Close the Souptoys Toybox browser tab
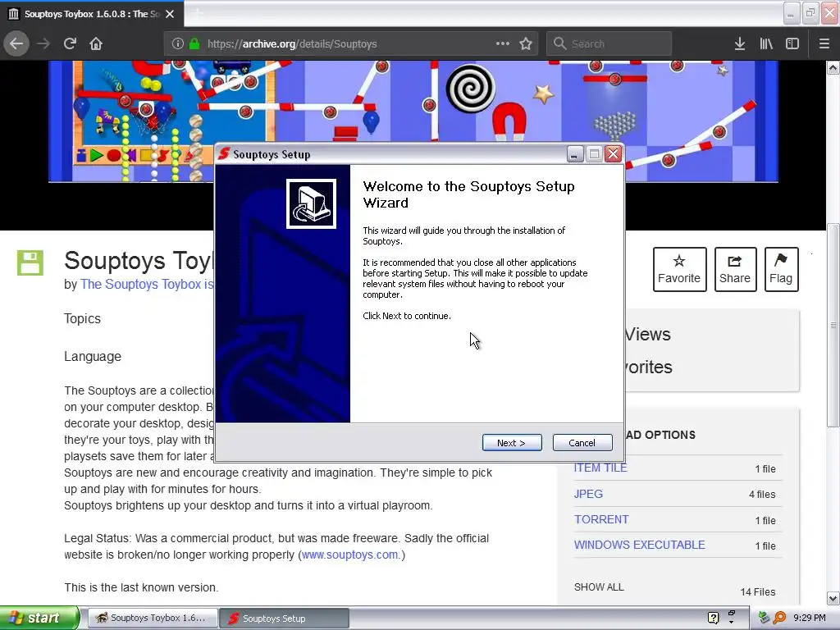 click(170, 14)
